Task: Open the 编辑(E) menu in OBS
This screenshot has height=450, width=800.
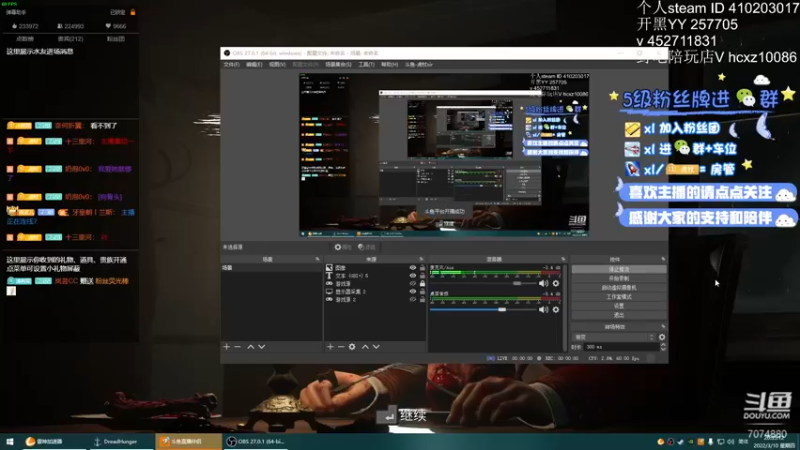Action: point(254,65)
